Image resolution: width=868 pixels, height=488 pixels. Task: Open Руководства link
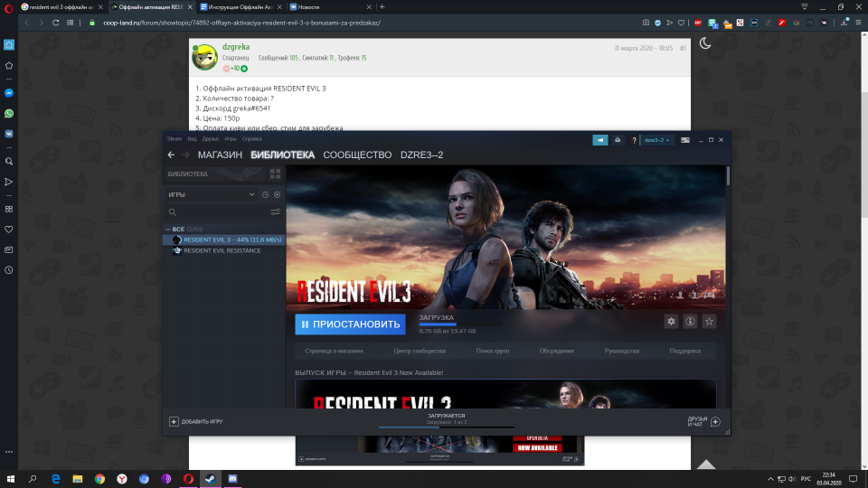(x=622, y=351)
